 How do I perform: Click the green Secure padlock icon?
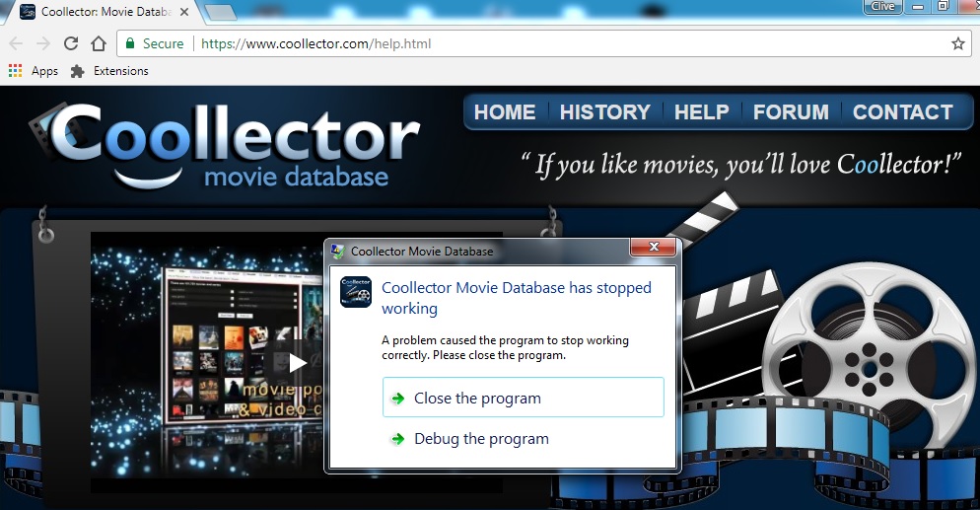130,43
